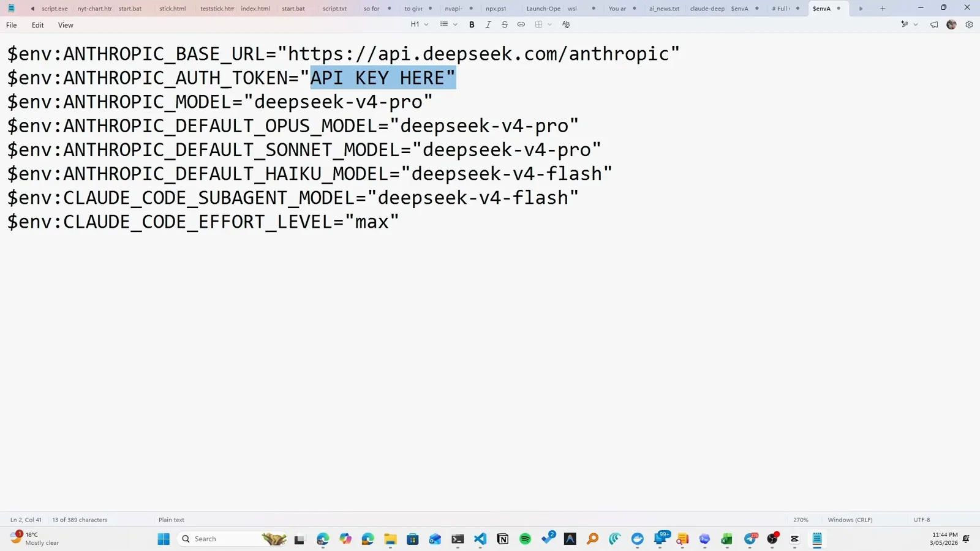Screen dimensions: 980x551
Task: Open the Edit menu
Action: (x=38, y=25)
